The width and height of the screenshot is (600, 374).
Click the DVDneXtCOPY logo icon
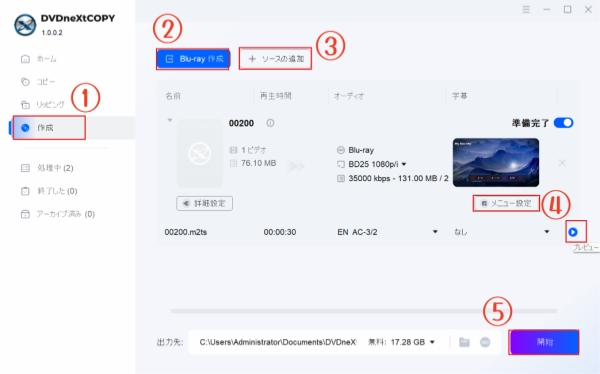click(25, 25)
